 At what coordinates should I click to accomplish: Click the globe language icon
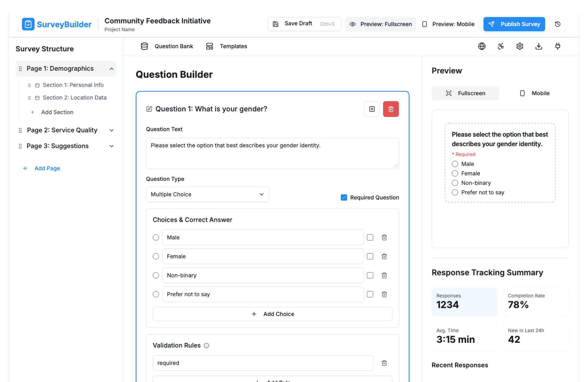[482, 46]
